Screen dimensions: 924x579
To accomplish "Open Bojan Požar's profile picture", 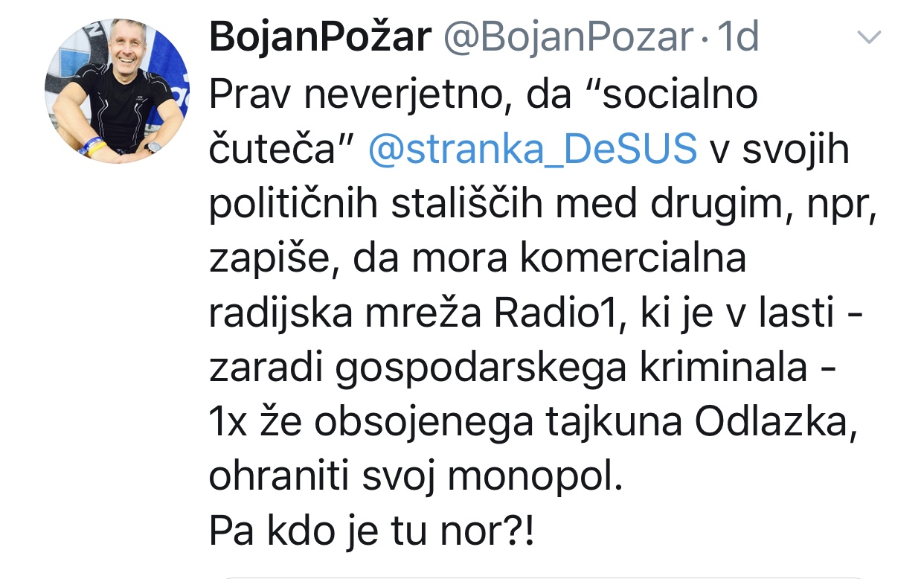I will click(x=118, y=89).
